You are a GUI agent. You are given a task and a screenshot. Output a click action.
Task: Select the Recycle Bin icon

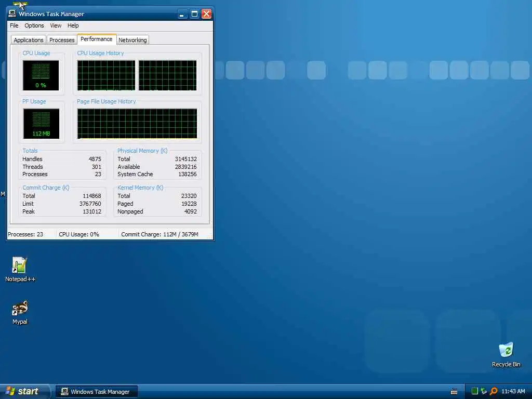pyautogui.click(x=506, y=354)
